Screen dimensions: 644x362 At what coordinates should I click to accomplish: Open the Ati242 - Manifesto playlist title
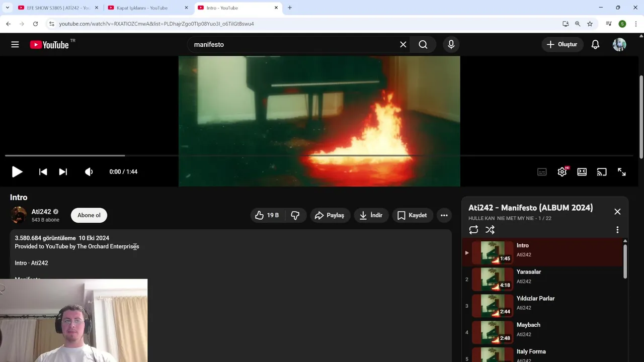pos(531,208)
